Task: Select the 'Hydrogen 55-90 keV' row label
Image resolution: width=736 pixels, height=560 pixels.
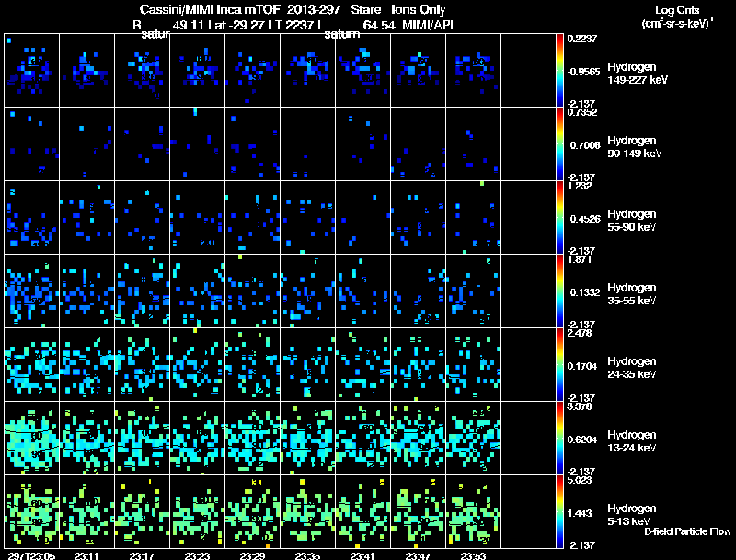Action: pos(632,221)
